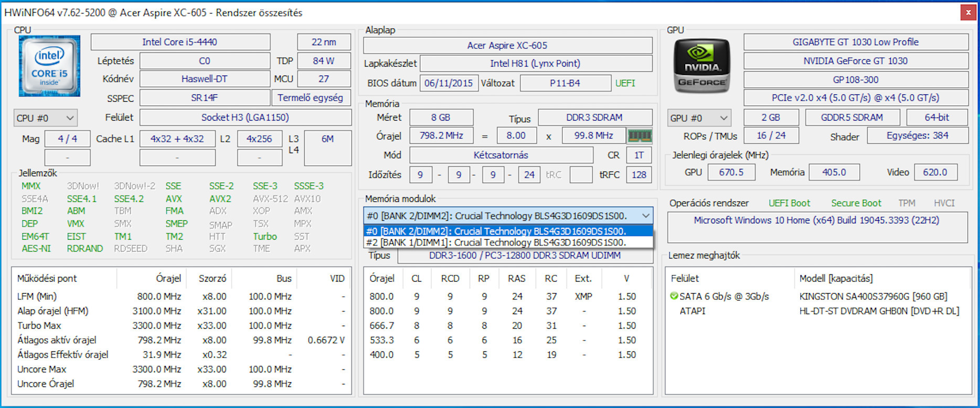Click the 400.0 memory timing row
This screenshot has width=980, height=408.
[x=508, y=355]
